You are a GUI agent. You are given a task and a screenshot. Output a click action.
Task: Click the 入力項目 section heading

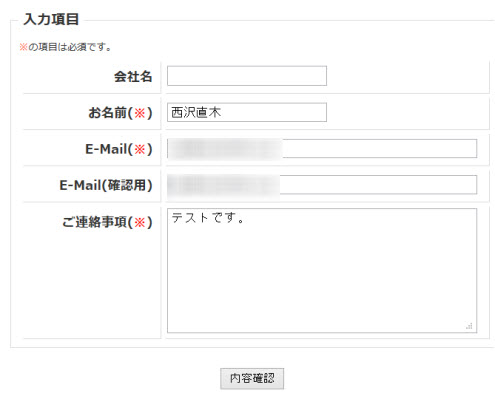pyautogui.click(x=51, y=19)
